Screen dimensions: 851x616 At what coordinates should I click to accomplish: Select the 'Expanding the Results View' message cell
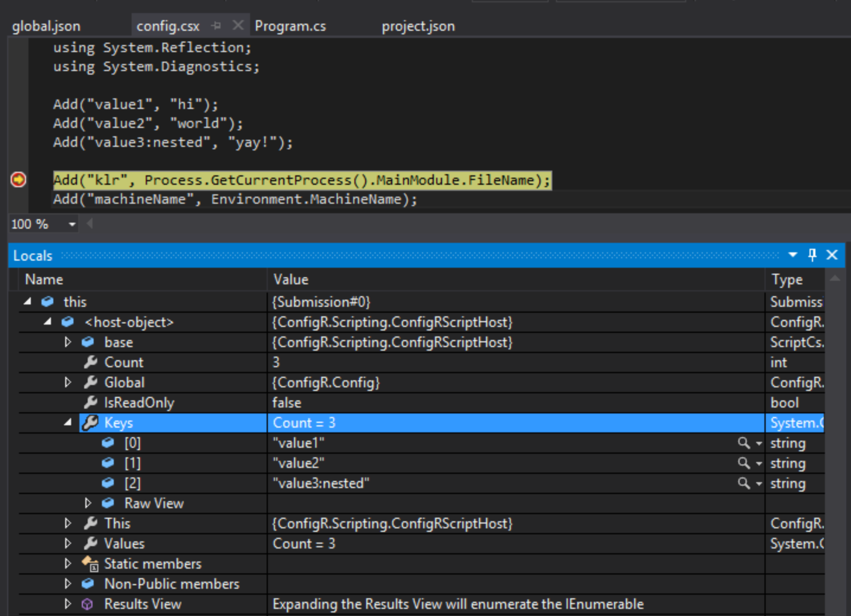516,604
